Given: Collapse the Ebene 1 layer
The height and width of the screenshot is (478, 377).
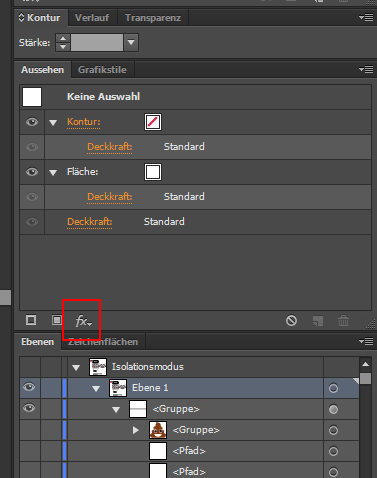Looking at the screenshot, I should point(96,389).
